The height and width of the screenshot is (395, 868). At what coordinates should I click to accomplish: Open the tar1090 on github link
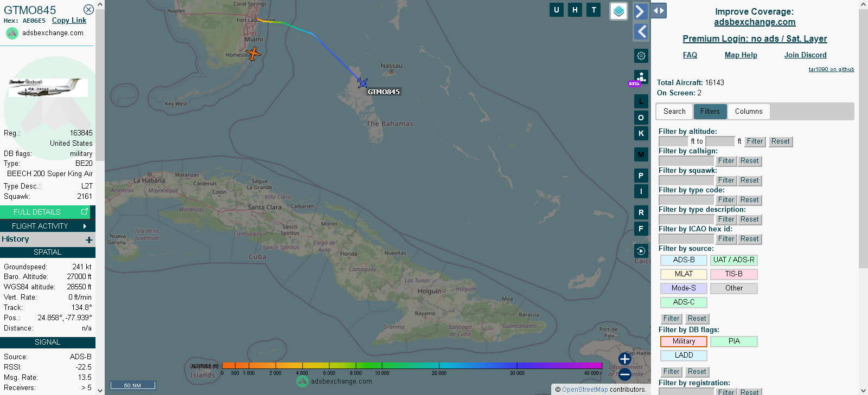click(x=831, y=69)
